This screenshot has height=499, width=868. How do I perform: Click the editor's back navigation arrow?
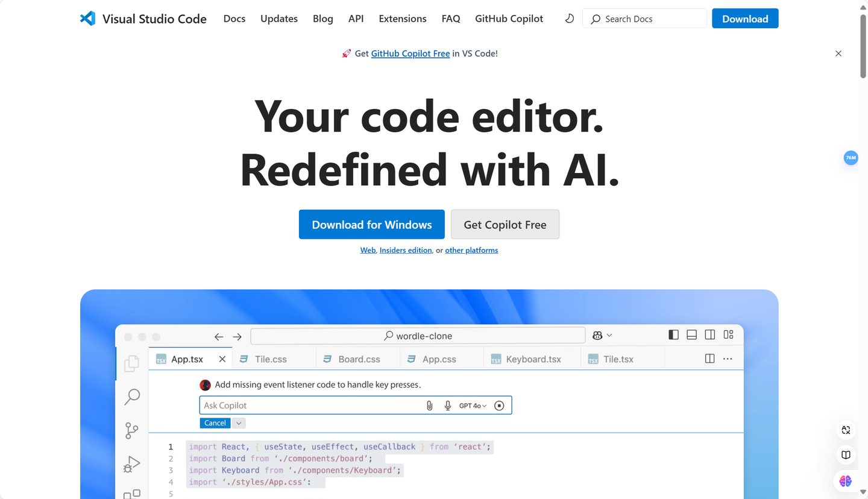tap(219, 337)
